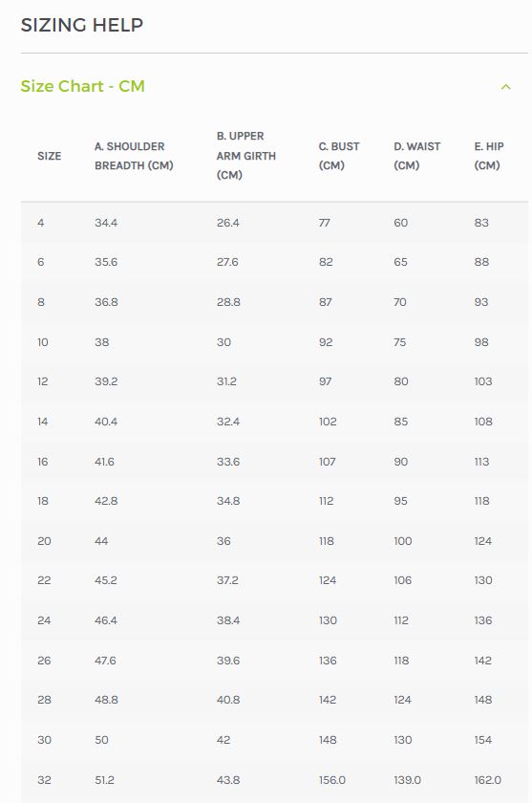Click the size 16 row label

coord(43,462)
